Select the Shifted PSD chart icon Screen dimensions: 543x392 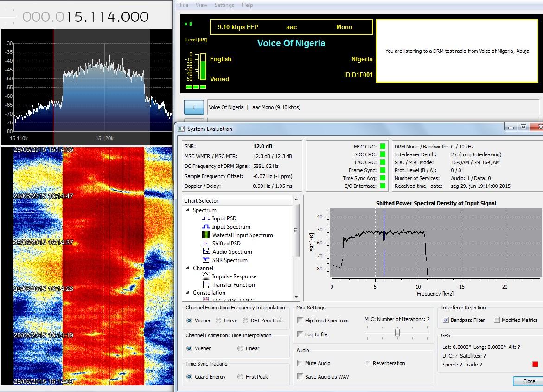pyautogui.click(x=206, y=244)
